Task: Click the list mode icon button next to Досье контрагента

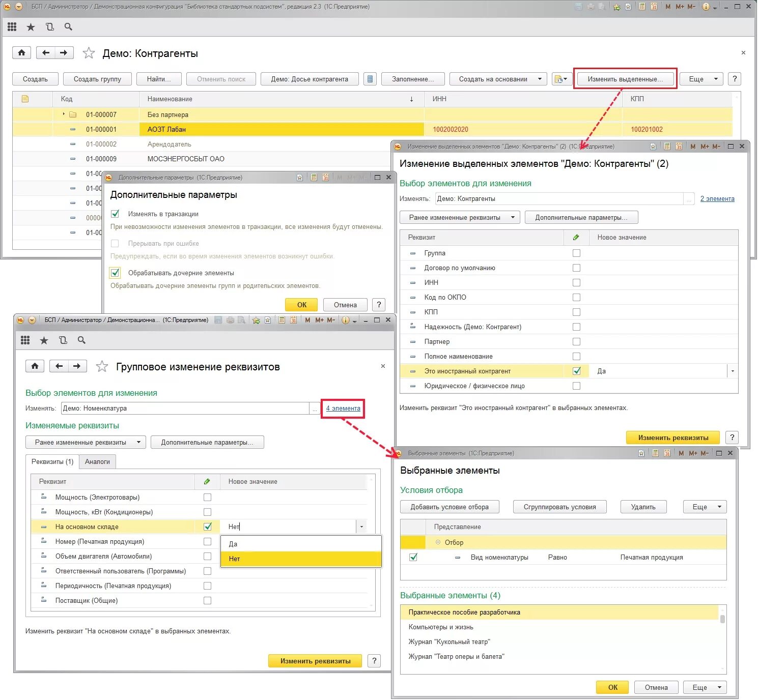Action: pos(370,79)
